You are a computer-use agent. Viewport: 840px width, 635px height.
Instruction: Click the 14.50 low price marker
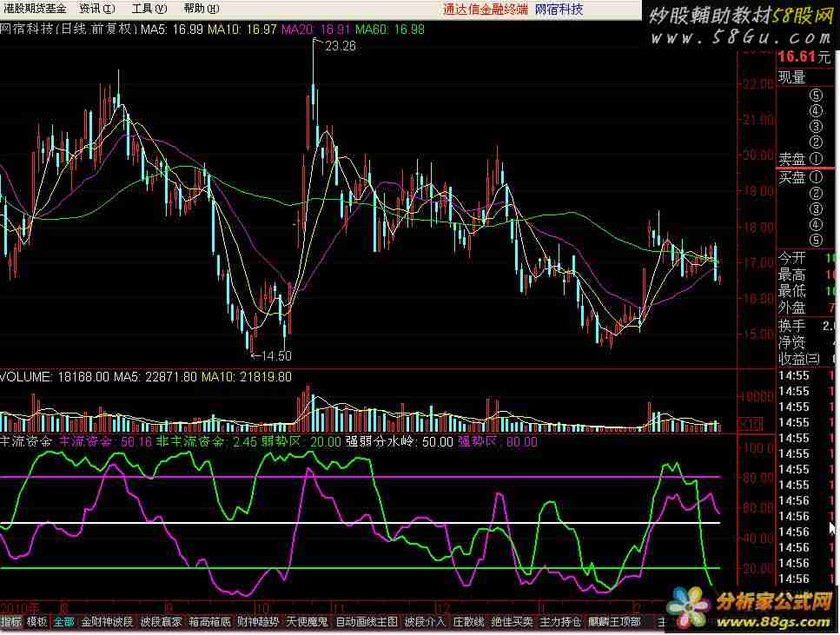pyautogui.click(x=276, y=356)
